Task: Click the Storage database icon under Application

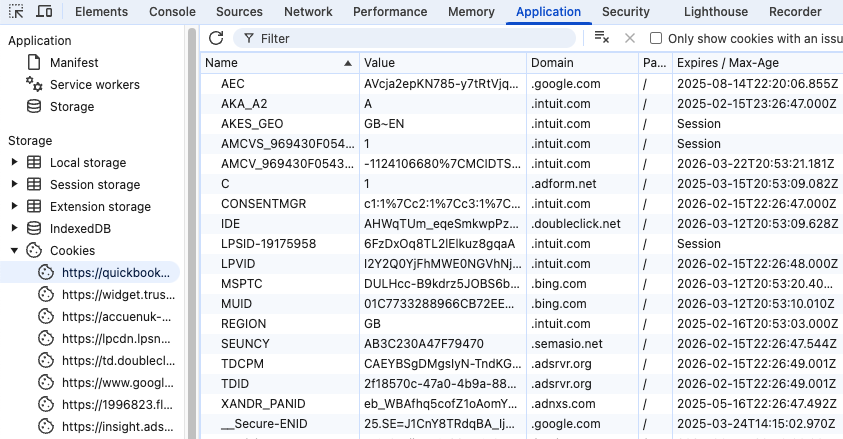Action: (34, 106)
